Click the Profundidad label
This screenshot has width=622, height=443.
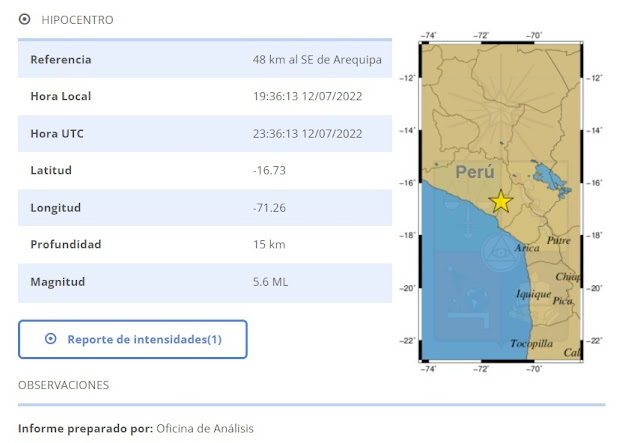[66, 244]
